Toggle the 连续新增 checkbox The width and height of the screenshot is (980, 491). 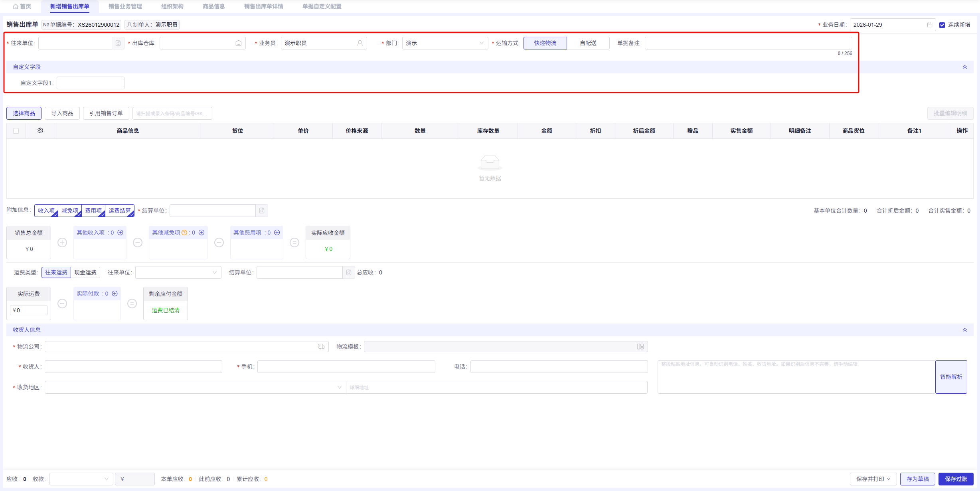pos(942,25)
